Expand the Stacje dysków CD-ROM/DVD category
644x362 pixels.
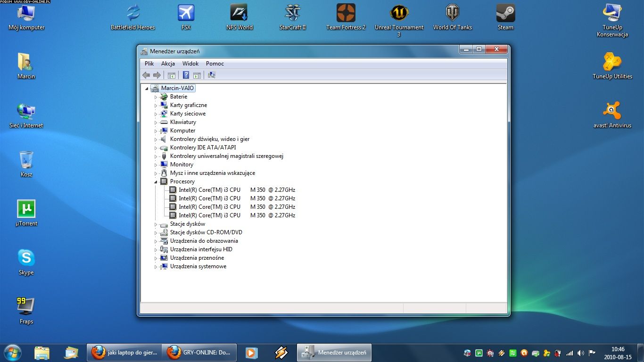click(x=156, y=232)
